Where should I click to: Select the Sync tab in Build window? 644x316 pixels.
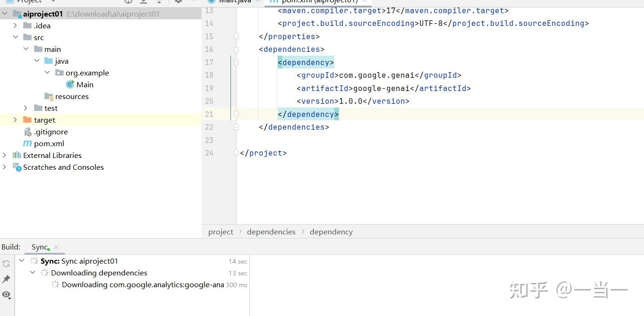pos(38,247)
